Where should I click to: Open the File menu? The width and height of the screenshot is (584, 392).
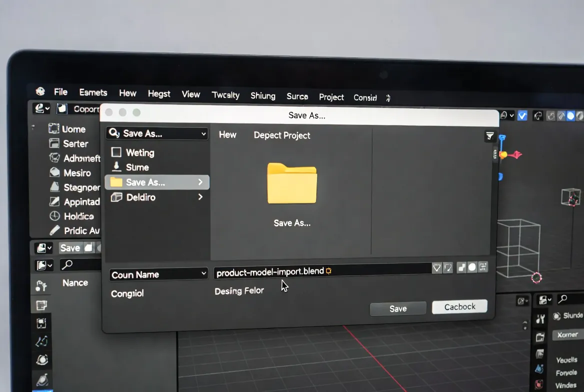pyautogui.click(x=60, y=92)
